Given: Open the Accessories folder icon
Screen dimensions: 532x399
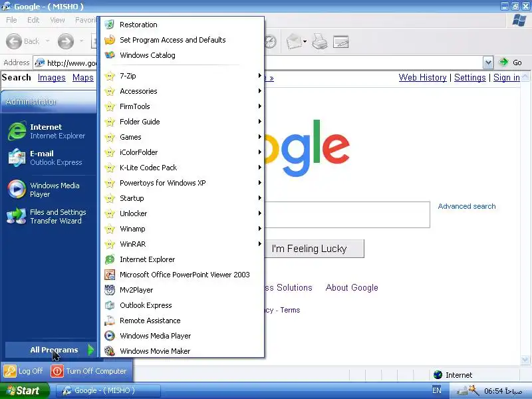Looking at the screenshot, I should (110, 91).
